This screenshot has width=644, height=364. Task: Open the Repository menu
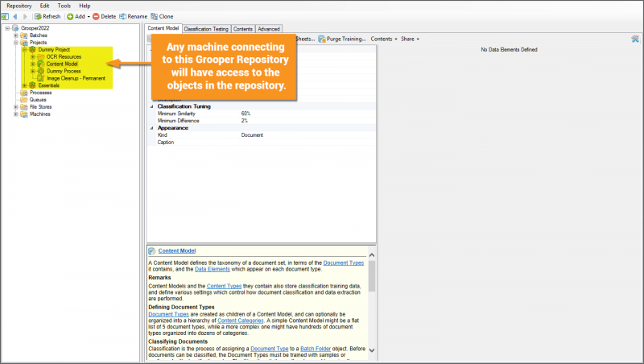point(19,6)
